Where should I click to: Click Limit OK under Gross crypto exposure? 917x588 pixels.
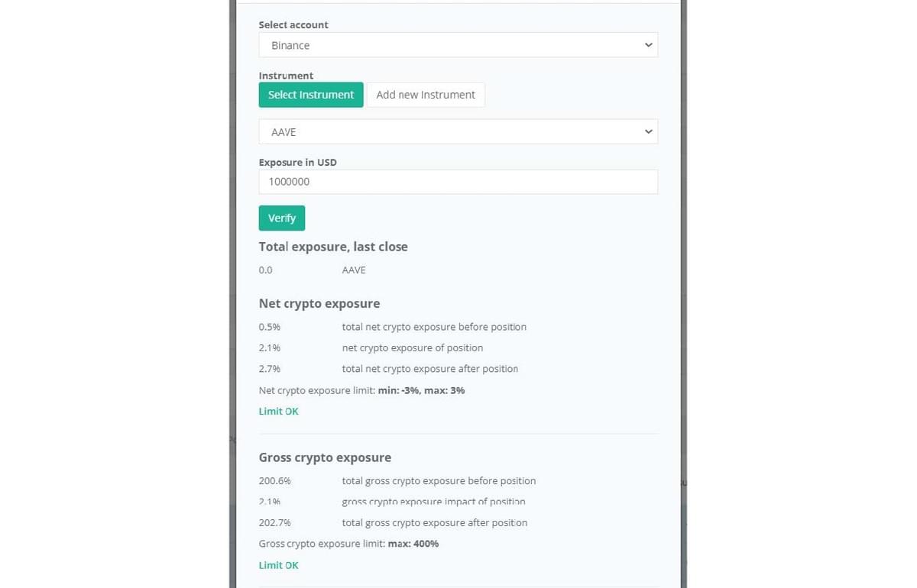pyautogui.click(x=279, y=565)
